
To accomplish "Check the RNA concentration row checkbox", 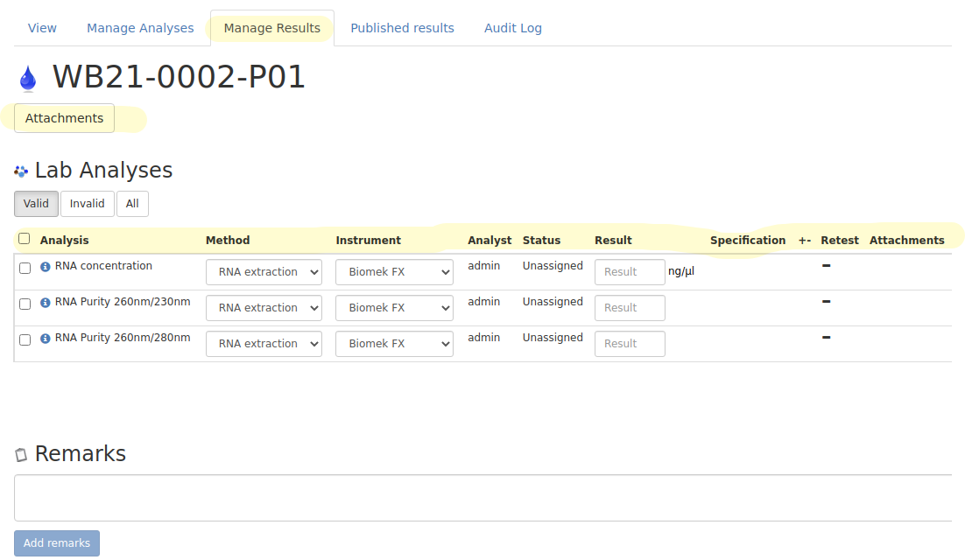I will (x=25, y=268).
